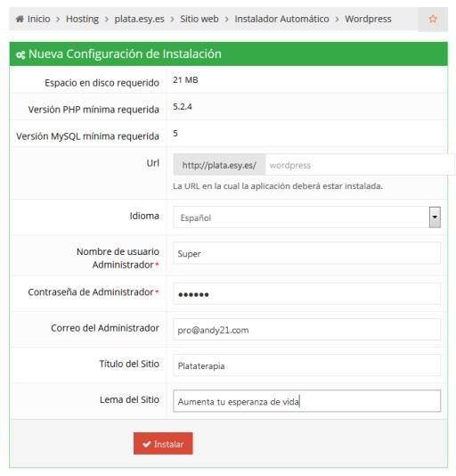
Task: Focus the Nombre de usuario Administrador field
Action: [x=306, y=253]
